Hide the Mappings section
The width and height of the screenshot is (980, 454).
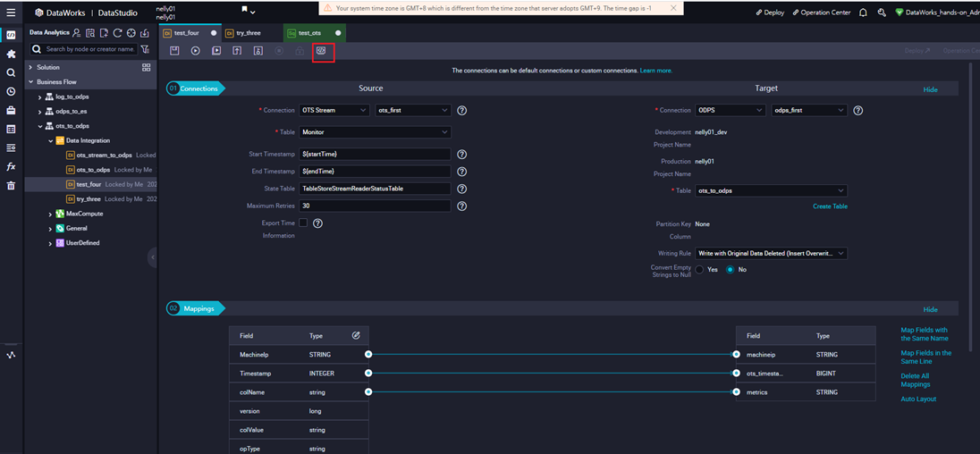(931, 310)
